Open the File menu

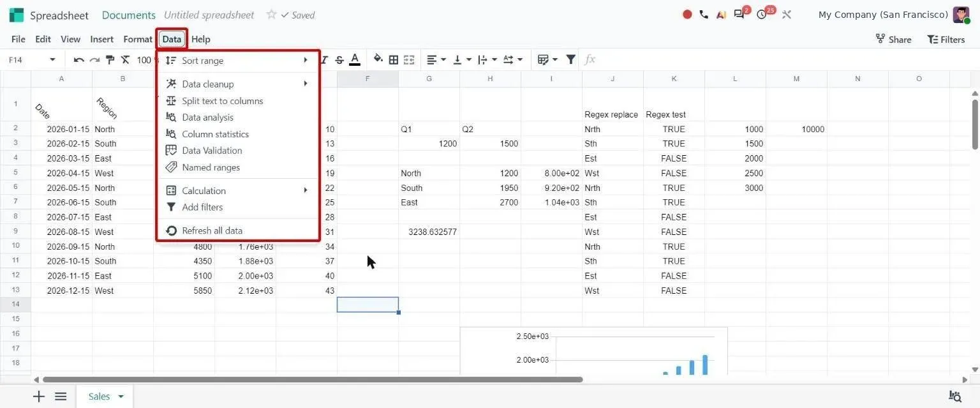point(19,39)
